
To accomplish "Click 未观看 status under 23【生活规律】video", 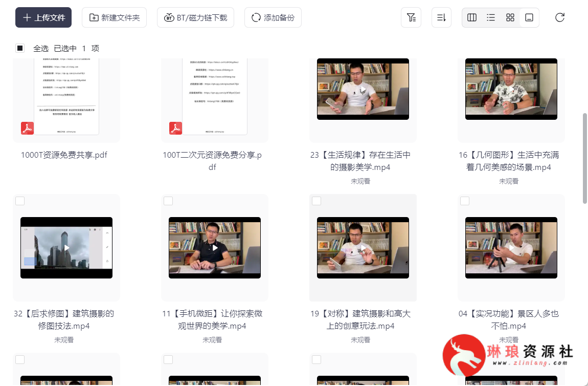I will click(360, 181).
